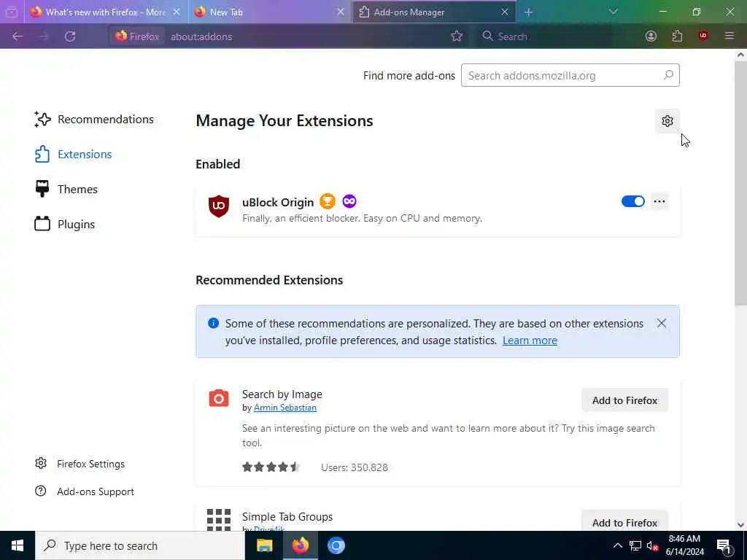Dismiss the personalized recommendations notice
Viewport: 747px width, 560px height.
coord(661,323)
